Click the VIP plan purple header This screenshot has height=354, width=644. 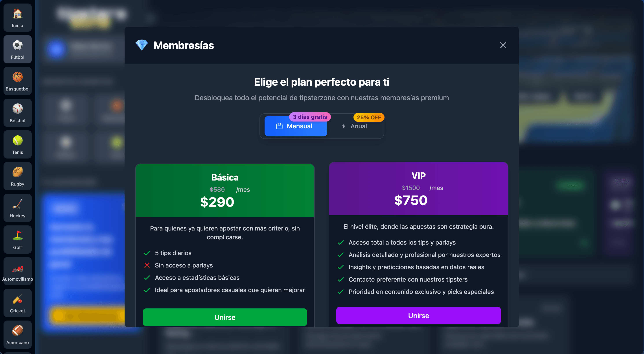click(x=418, y=188)
